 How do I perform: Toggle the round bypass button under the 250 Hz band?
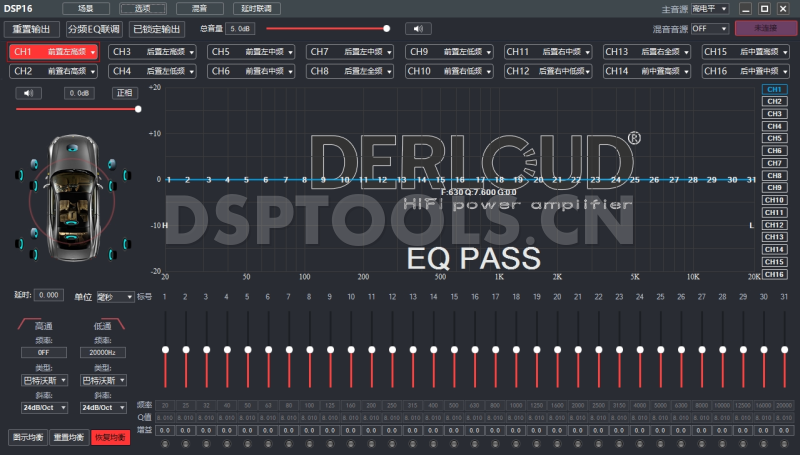(392, 444)
